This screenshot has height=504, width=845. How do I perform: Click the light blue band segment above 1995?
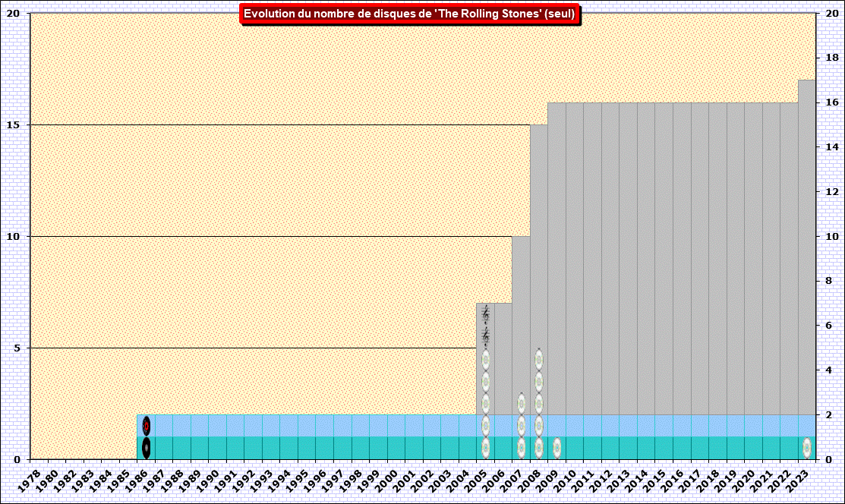pos(307,425)
